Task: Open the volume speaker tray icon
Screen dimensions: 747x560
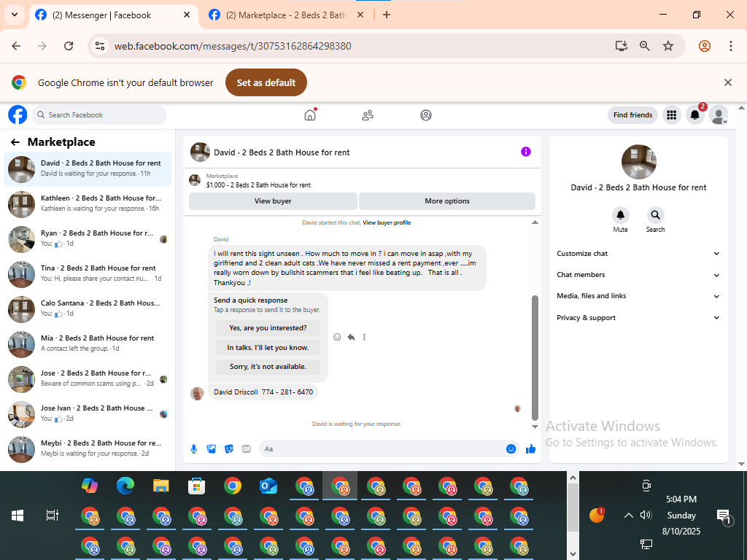Action: pyautogui.click(x=646, y=515)
